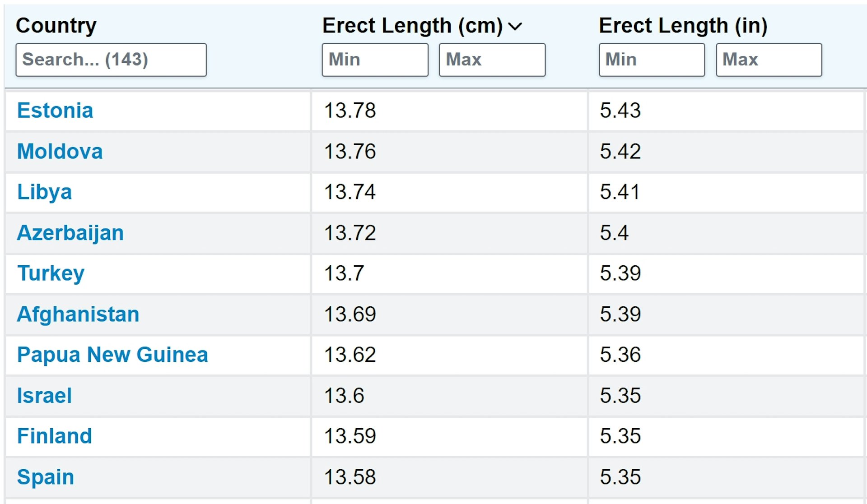Open the Estonia country link
867x504 pixels.
pyautogui.click(x=55, y=111)
